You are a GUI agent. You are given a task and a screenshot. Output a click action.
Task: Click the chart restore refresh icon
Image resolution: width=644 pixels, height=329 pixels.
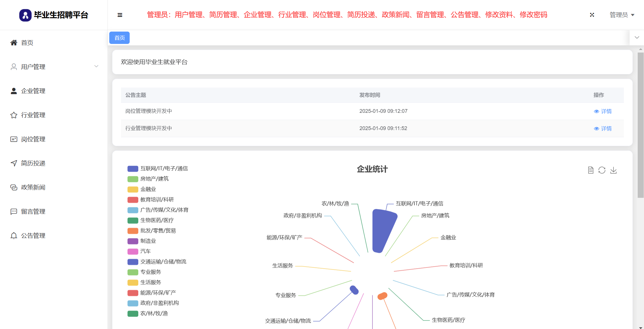(602, 170)
